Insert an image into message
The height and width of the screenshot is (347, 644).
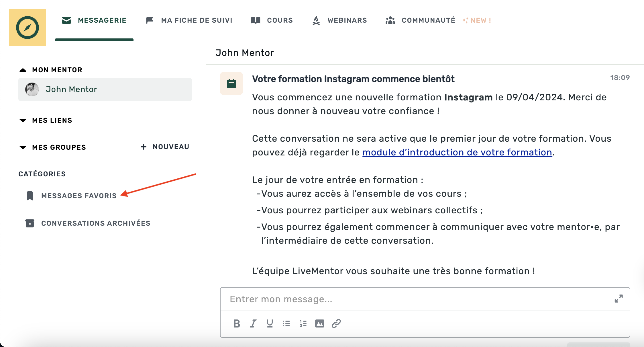(319, 323)
